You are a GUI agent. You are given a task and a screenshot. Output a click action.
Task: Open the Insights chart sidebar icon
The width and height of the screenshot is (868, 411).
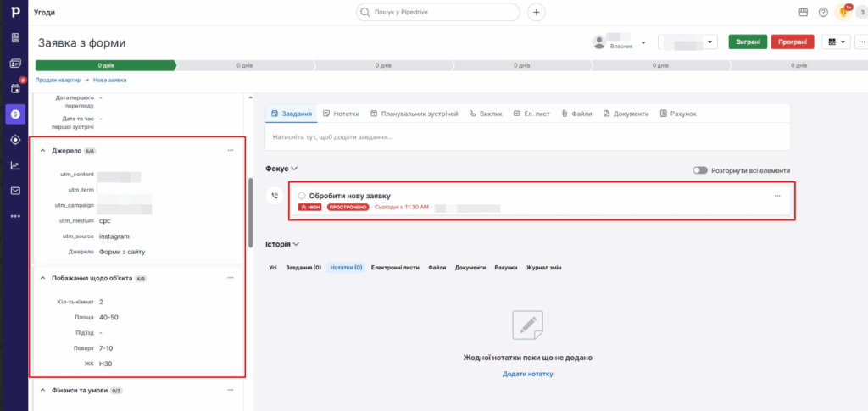[x=15, y=165]
